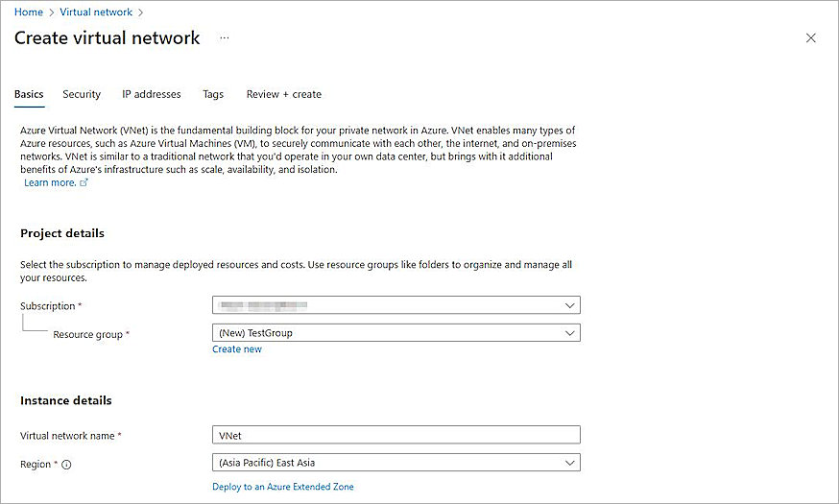
Task: Close the Create virtual network pane
Action: coord(810,38)
